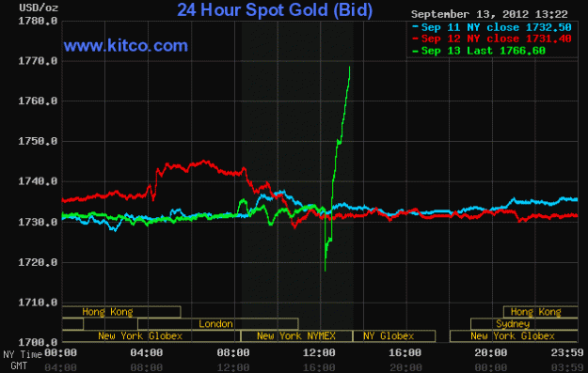Click the GMT 03:59 tick label
The height and width of the screenshot is (373, 588).
[567, 367]
